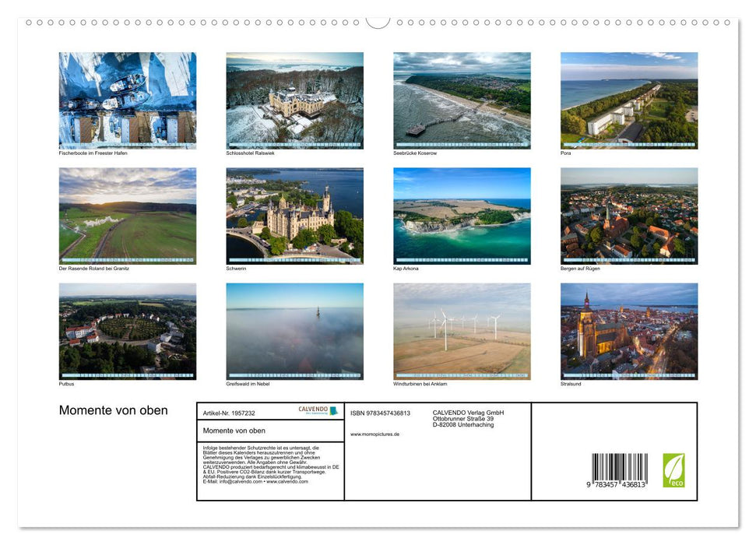The width and height of the screenshot is (756, 545).
Task: Click the Bergen auf Rügen town photo
Action: 628,216
